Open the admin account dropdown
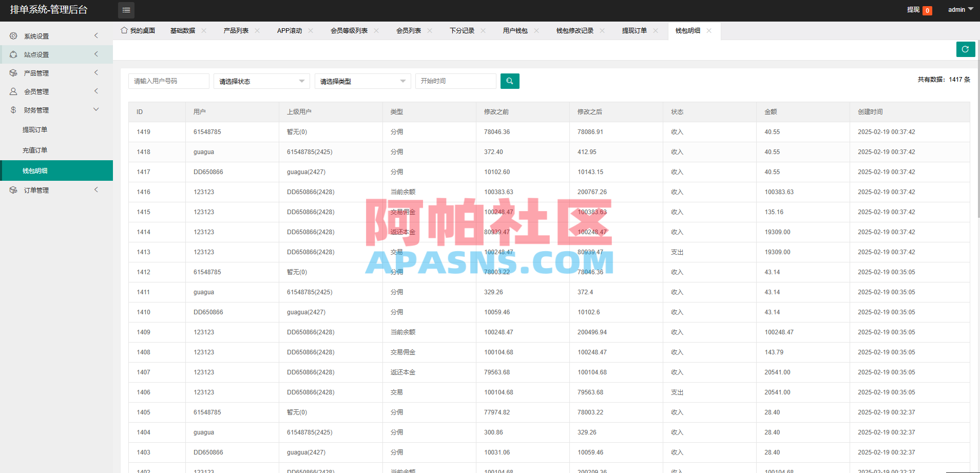 point(959,9)
